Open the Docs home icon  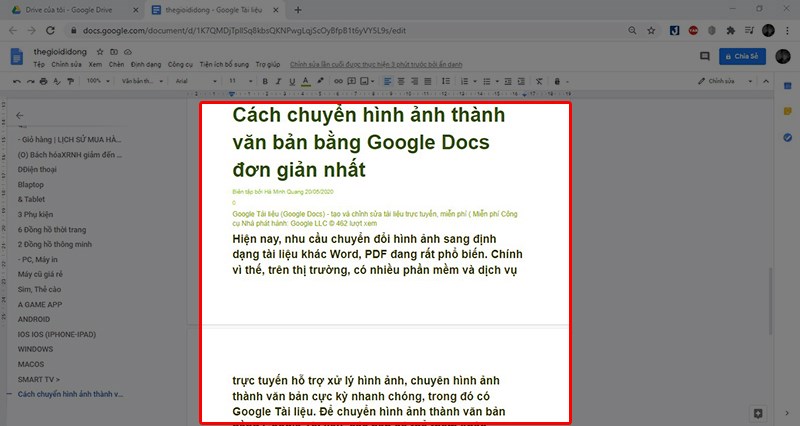pos(17,57)
